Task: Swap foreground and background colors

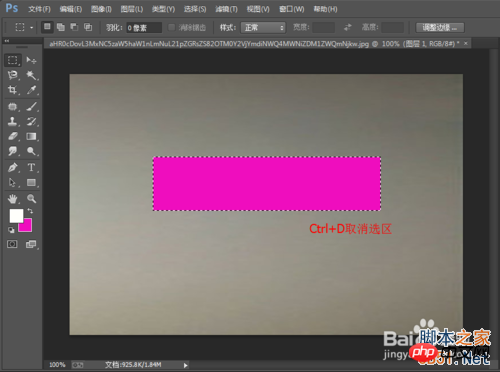Action: coord(30,211)
